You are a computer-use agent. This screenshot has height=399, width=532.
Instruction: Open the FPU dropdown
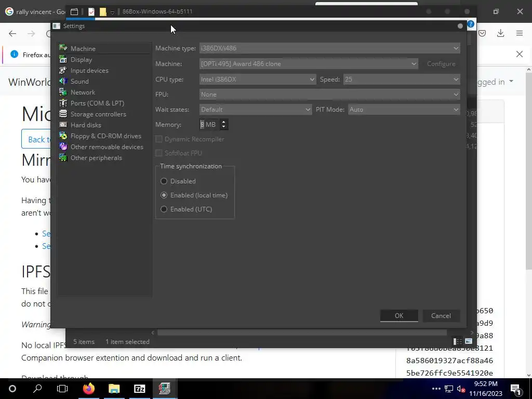[x=330, y=95]
